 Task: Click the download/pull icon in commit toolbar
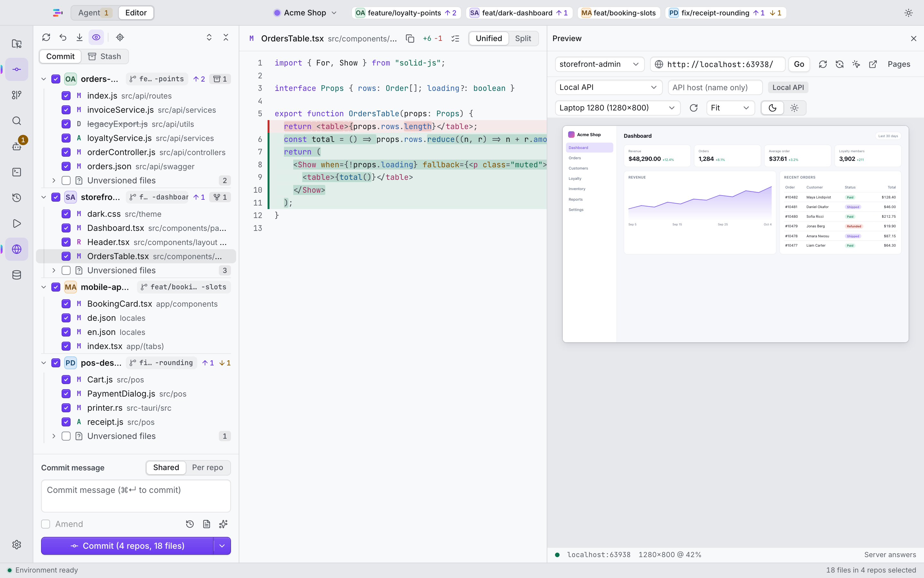(x=80, y=37)
